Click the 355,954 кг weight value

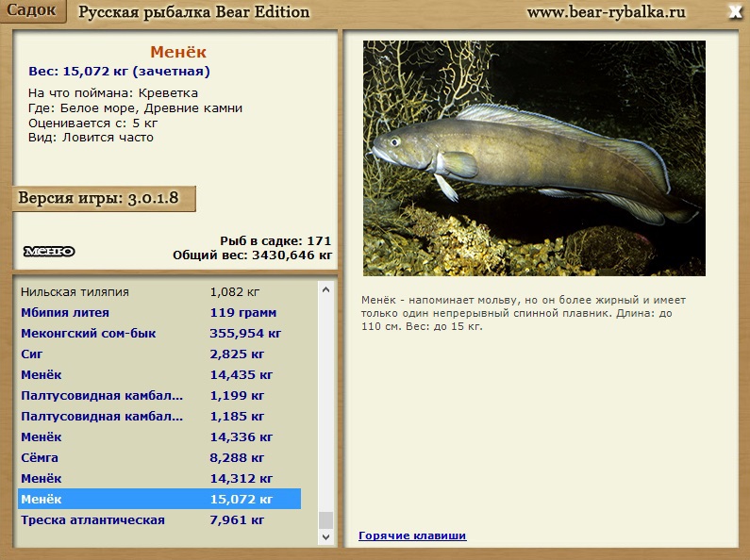point(245,334)
